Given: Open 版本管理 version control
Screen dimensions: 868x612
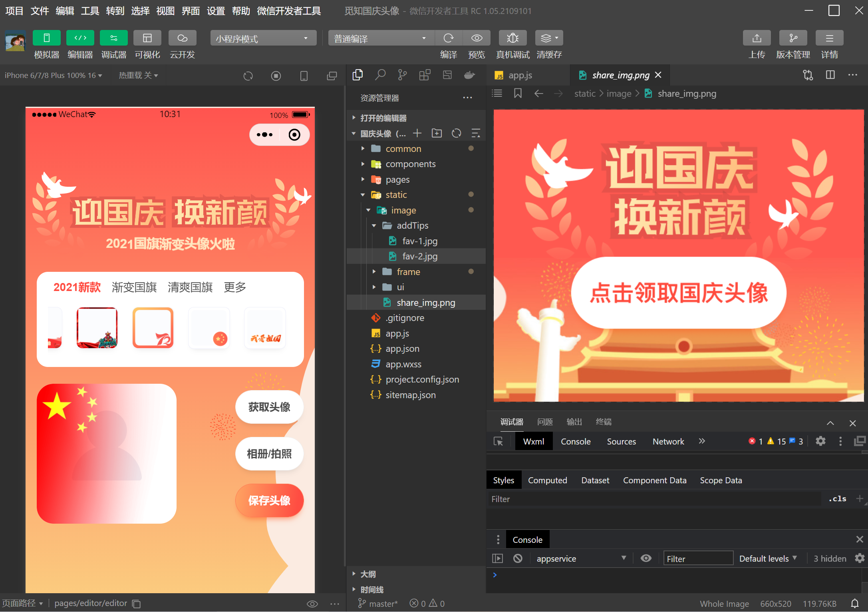Looking at the screenshot, I should pyautogui.click(x=793, y=38).
